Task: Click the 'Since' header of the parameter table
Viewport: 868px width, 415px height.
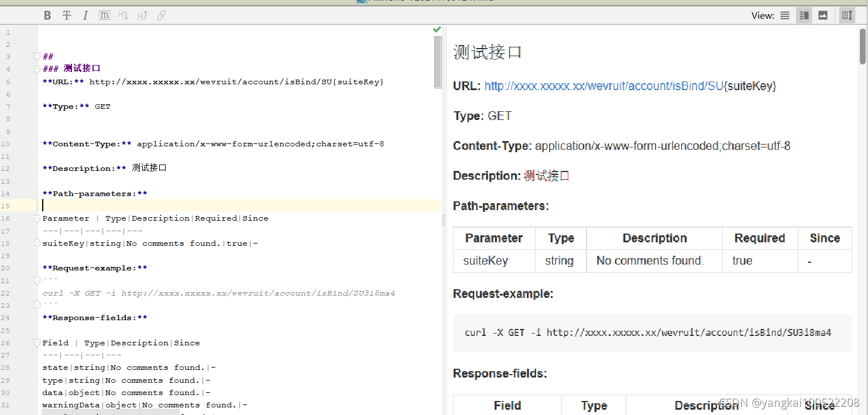Action: click(x=825, y=238)
